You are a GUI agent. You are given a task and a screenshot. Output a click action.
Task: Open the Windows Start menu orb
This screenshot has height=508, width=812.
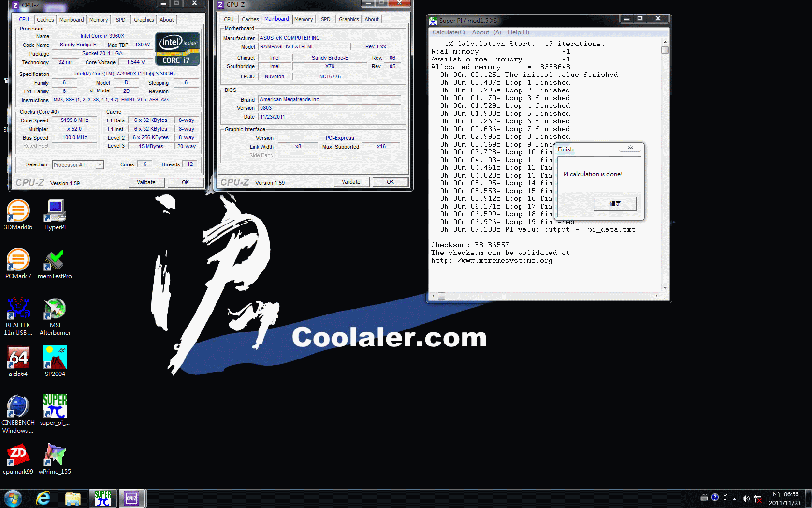(x=13, y=498)
